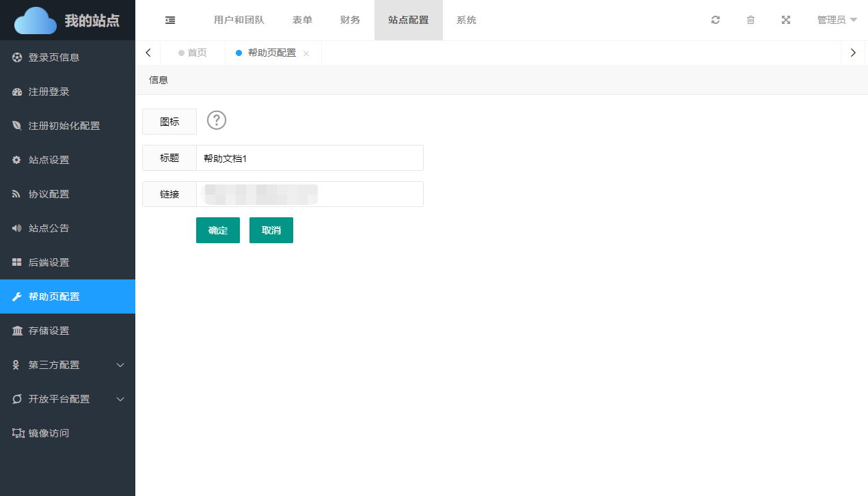Click the cloud logo of 我的站点
The height and width of the screenshot is (496, 868).
(36, 20)
